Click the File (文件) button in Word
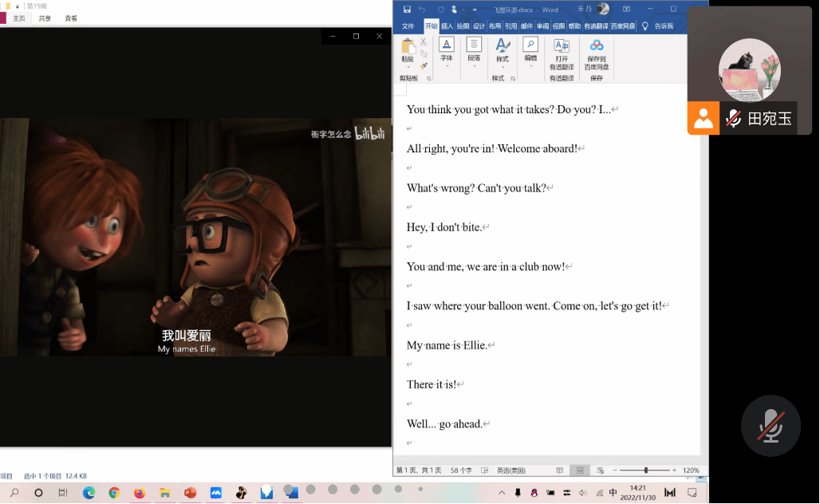 point(408,26)
